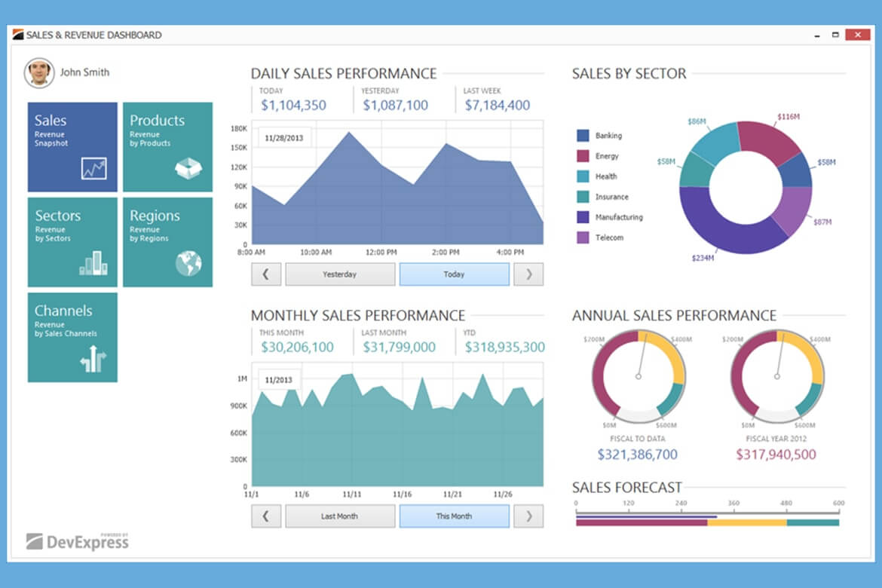
Task: Click next arrow under daily sales chart
Action: 528,274
